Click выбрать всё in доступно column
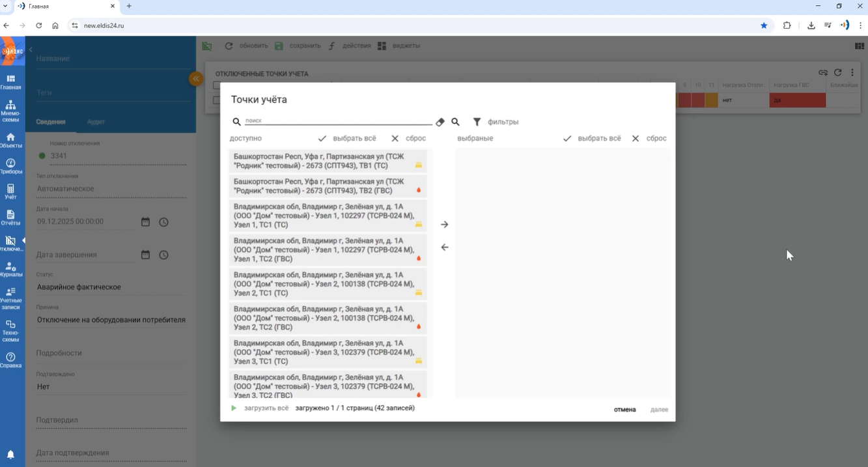 pos(347,139)
